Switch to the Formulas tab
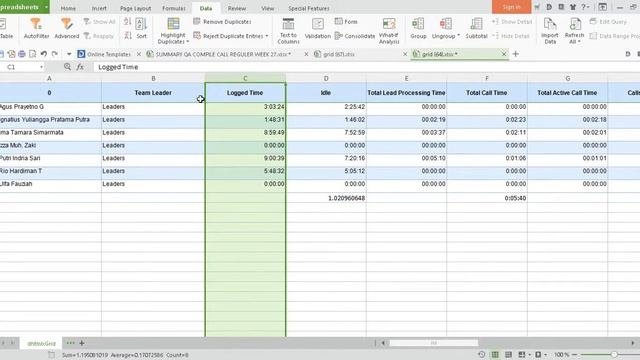 point(174,8)
